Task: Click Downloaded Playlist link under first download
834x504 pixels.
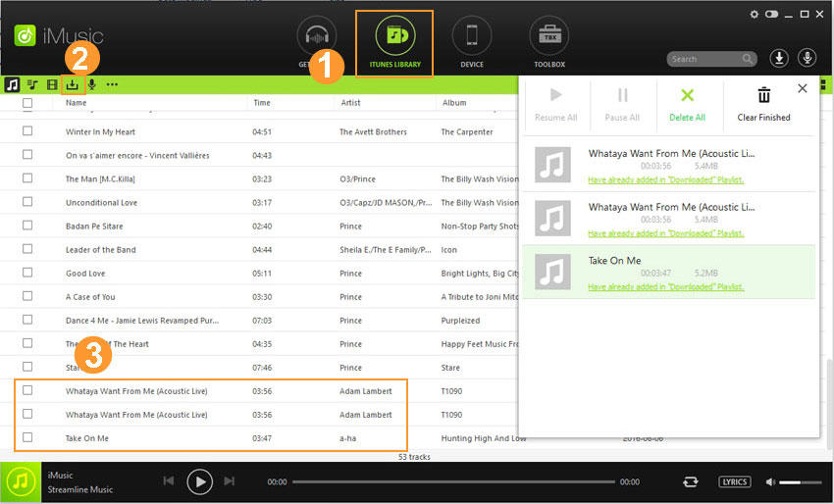Action: (x=666, y=180)
